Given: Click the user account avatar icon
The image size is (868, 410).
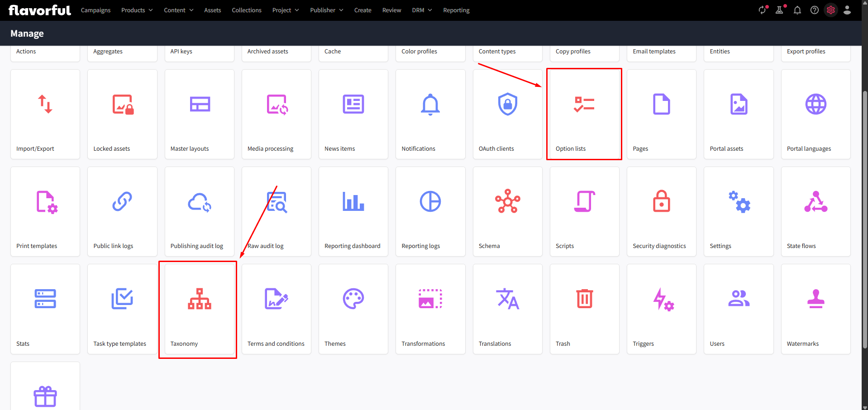Looking at the screenshot, I should [847, 10].
